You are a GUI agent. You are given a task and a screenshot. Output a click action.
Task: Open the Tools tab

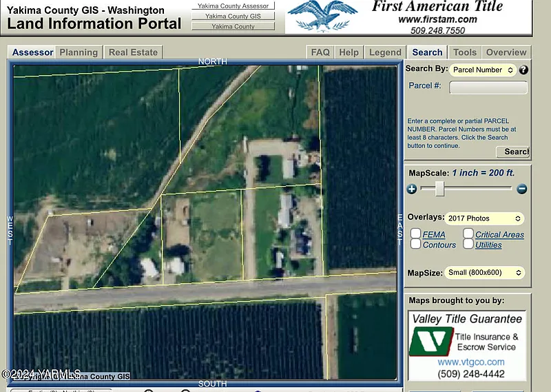(x=465, y=52)
